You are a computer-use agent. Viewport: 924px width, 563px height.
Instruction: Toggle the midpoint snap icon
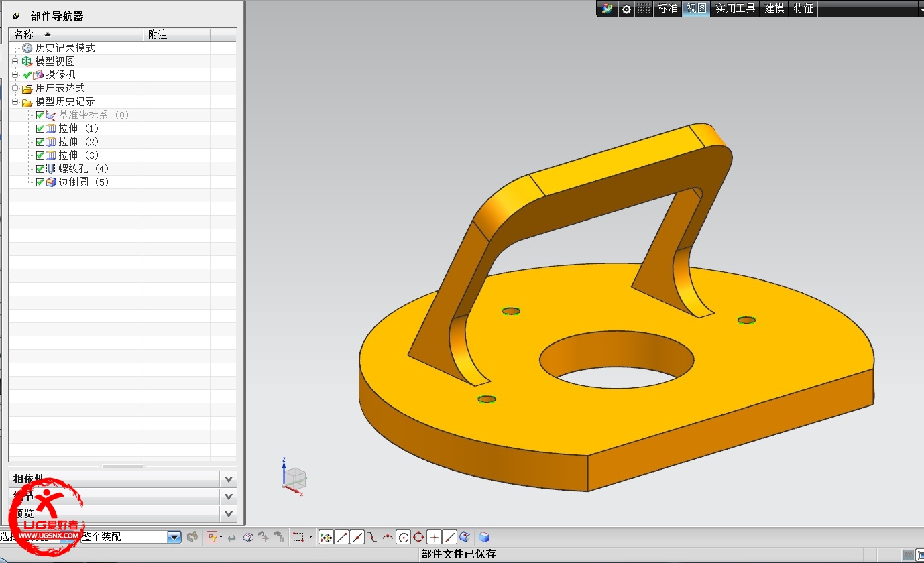point(357,537)
